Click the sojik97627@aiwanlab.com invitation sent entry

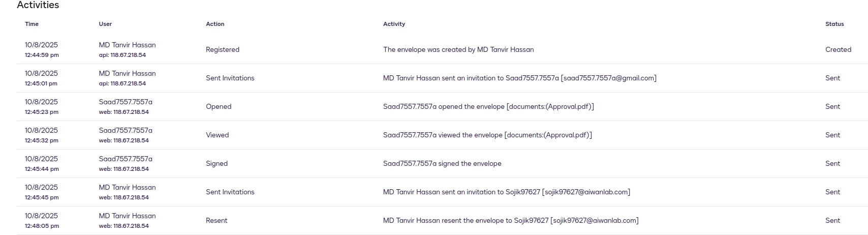coord(506,192)
